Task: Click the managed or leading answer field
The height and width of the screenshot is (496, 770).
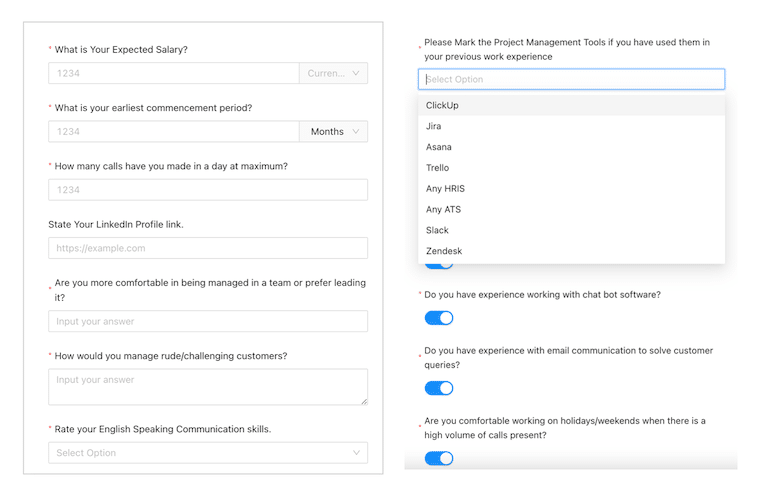Action: [208, 321]
